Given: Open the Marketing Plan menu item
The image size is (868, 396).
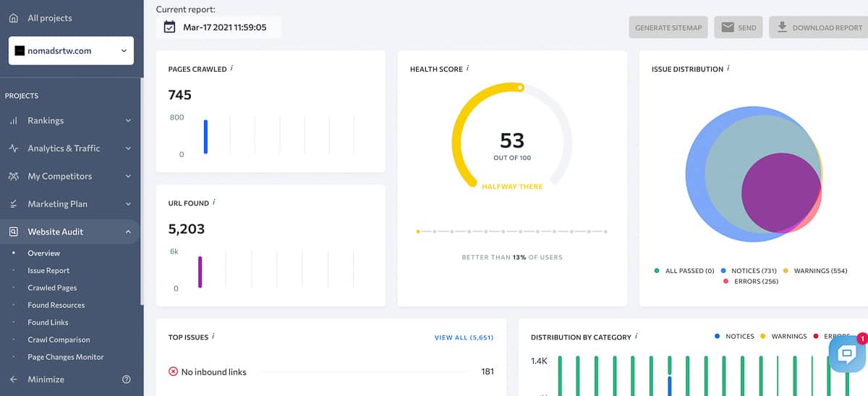Looking at the screenshot, I should tap(57, 204).
